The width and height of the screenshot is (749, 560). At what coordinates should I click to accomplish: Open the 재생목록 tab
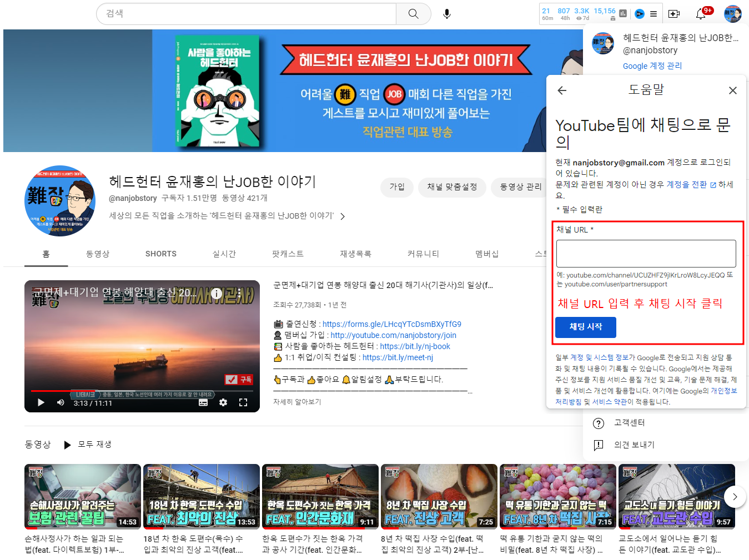point(356,254)
